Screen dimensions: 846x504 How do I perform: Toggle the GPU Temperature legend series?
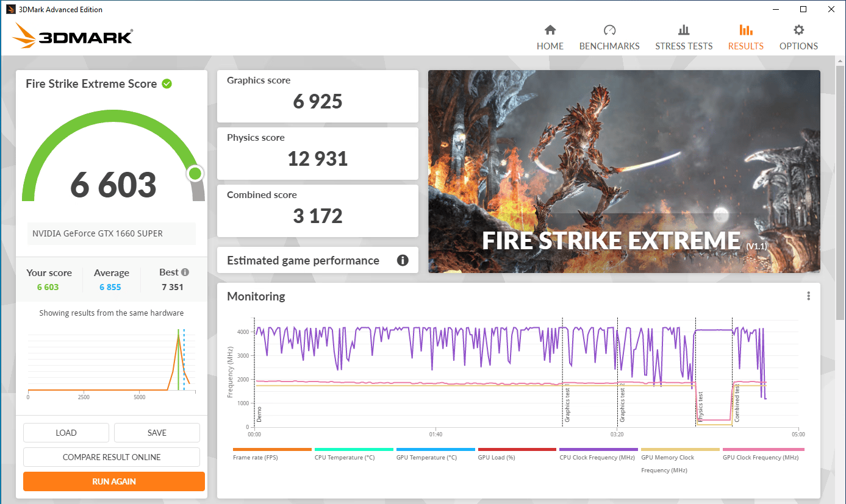click(436, 454)
